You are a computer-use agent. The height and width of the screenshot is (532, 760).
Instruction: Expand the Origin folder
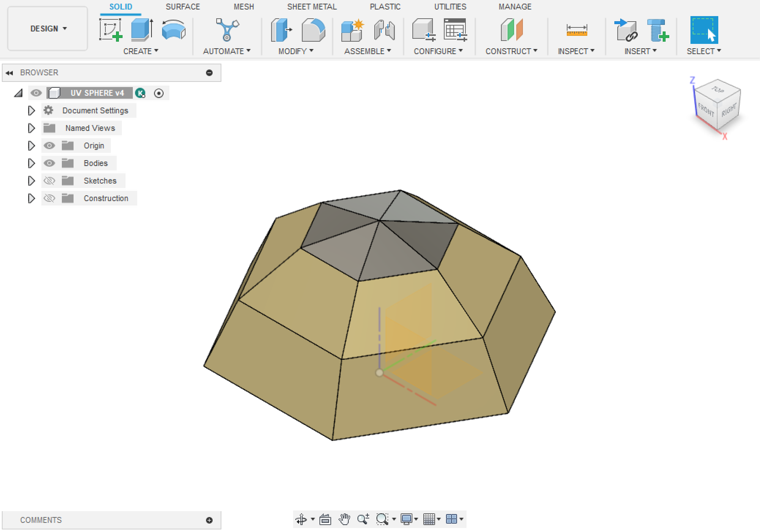pos(31,146)
